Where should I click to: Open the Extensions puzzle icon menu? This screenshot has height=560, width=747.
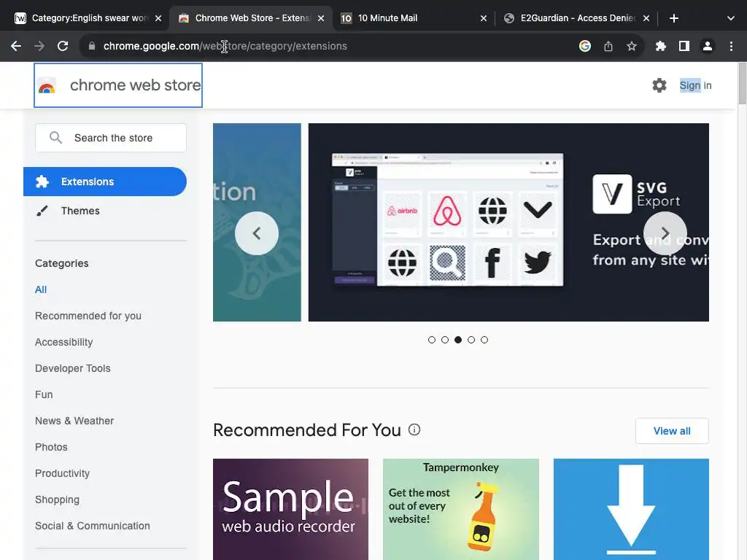click(x=661, y=46)
